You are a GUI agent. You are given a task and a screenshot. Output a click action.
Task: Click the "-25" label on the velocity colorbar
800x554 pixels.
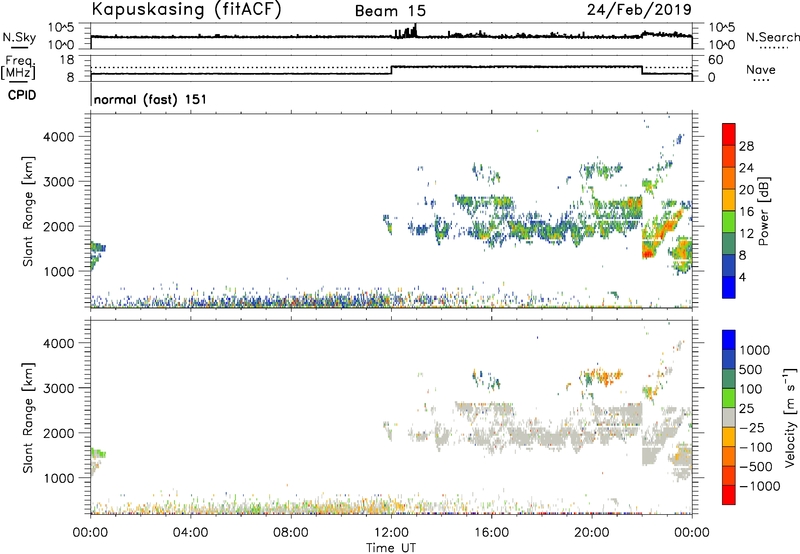tap(752, 428)
